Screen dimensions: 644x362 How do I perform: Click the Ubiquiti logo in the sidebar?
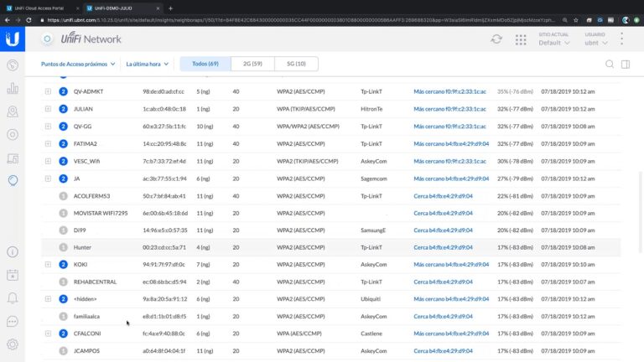click(x=13, y=39)
